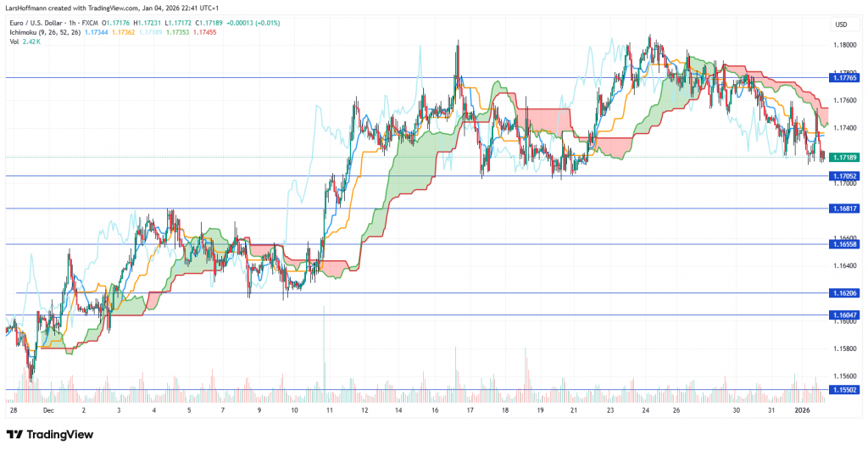Click the 1.17189 current price label
This screenshot has height=451, width=868.
pyautogui.click(x=844, y=158)
